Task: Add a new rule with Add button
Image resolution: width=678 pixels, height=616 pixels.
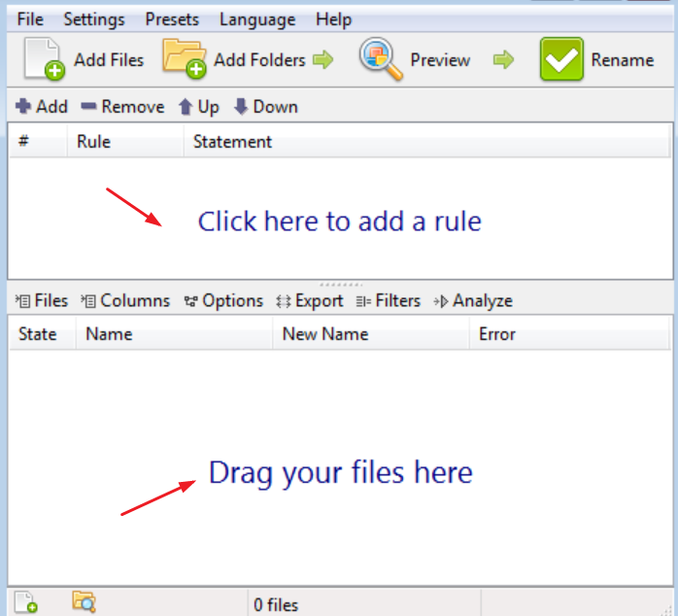Action: (42, 107)
